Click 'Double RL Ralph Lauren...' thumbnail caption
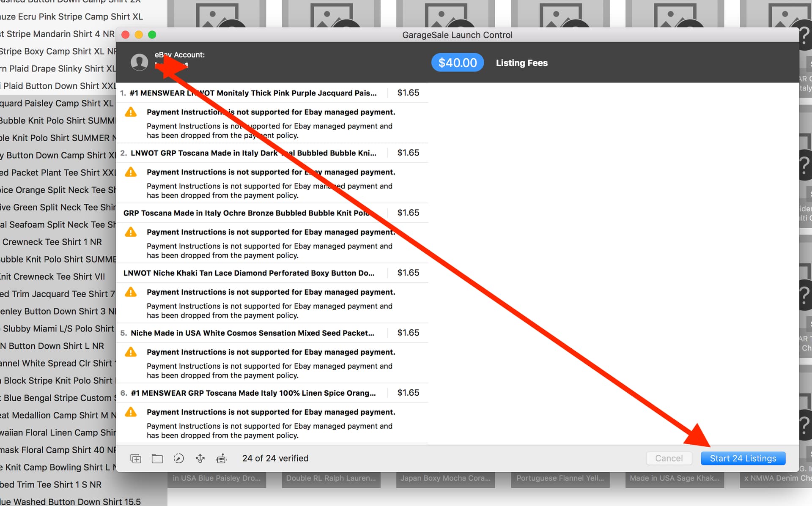 click(x=331, y=478)
